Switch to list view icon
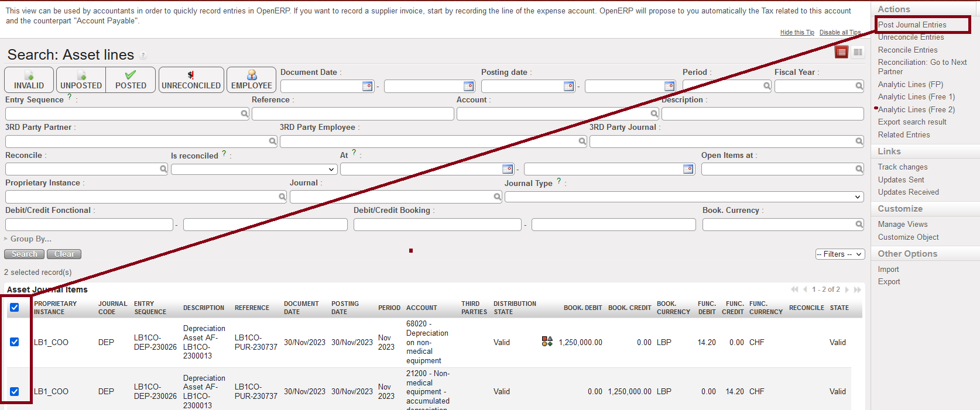Image resolution: width=980 pixels, height=410 pixels. [x=841, y=52]
